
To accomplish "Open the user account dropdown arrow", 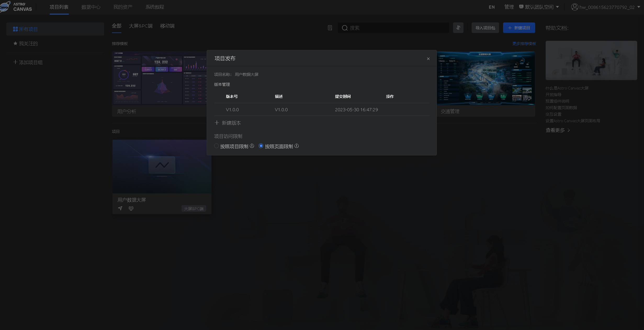I will [x=639, y=7].
